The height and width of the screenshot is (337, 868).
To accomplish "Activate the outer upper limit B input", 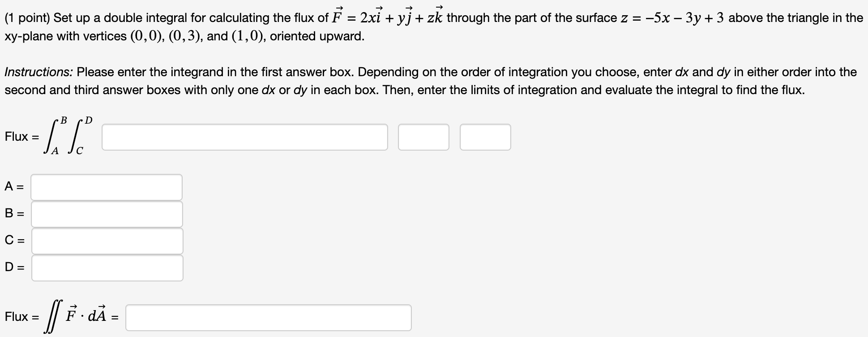I will tap(107, 214).
